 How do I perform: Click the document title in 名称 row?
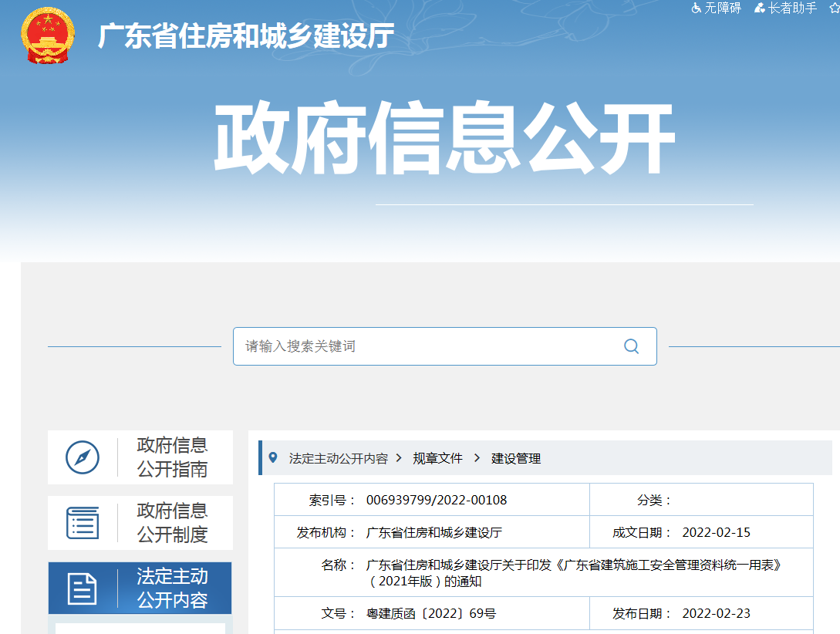[x=574, y=573]
